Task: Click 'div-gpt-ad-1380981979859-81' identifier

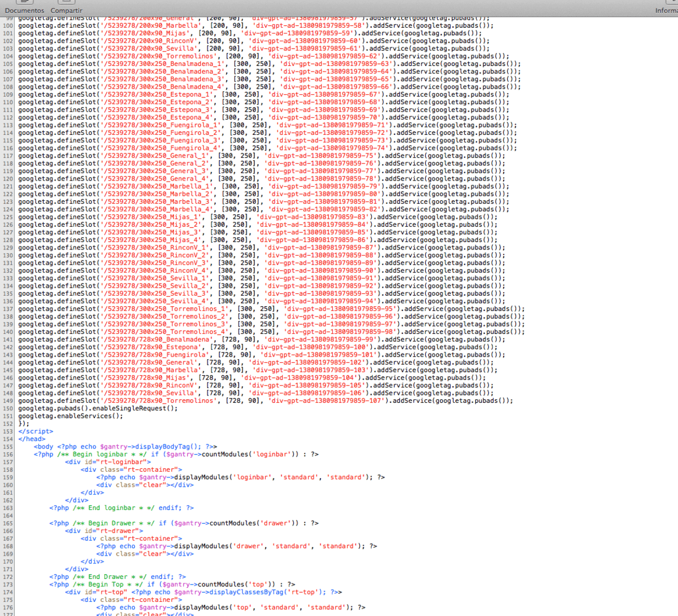Action: pyautogui.click(x=325, y=202)
